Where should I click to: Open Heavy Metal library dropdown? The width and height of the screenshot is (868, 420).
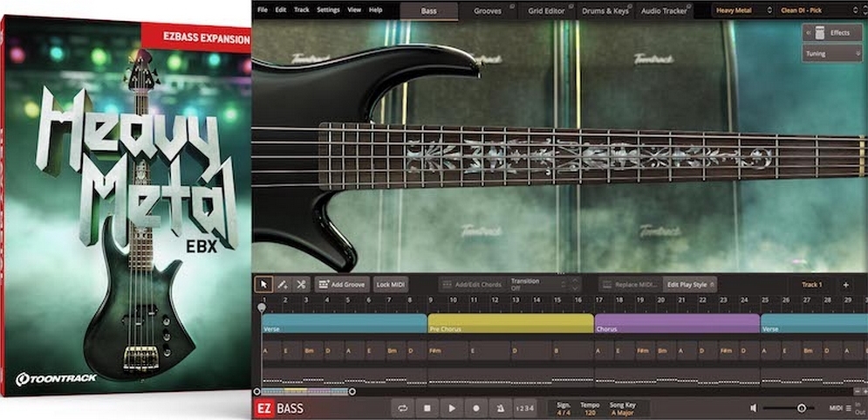tap(743, 10)
